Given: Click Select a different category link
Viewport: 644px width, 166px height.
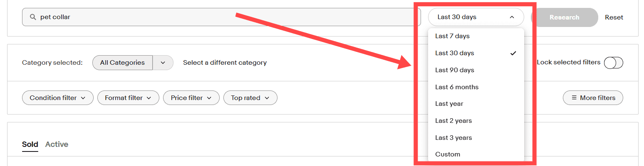Looking at the screenshot, I should click(x=225, y=63).
